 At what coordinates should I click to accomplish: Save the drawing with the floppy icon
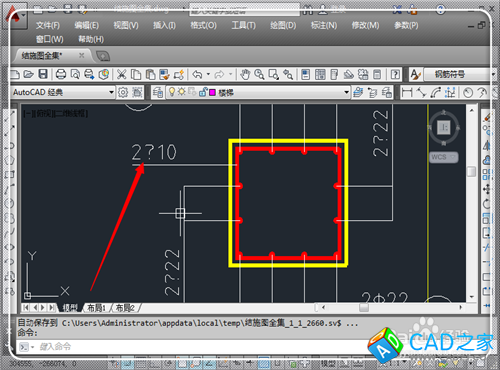43,74
